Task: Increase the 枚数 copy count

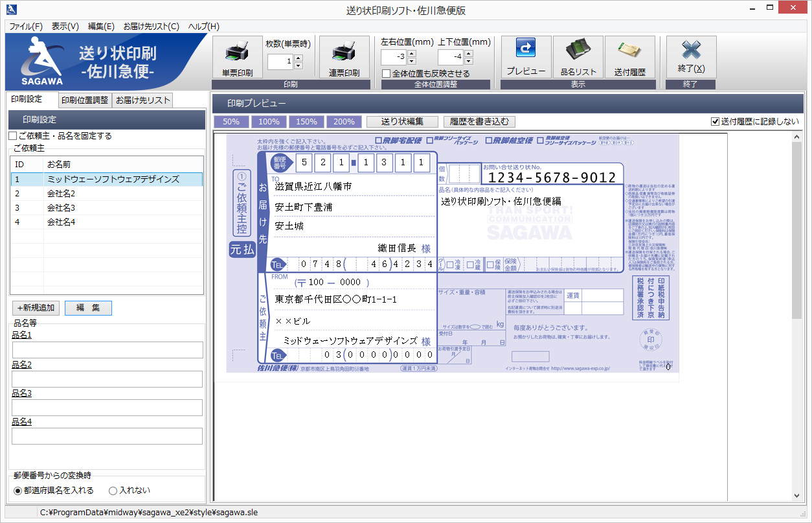Action: tap(299, 58)
